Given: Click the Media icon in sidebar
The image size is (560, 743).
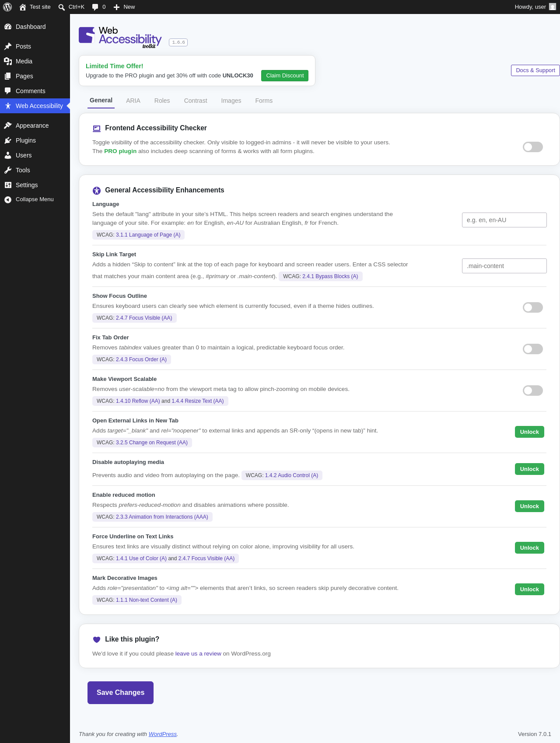Looking at the screenshot, I should pos(8,61).
